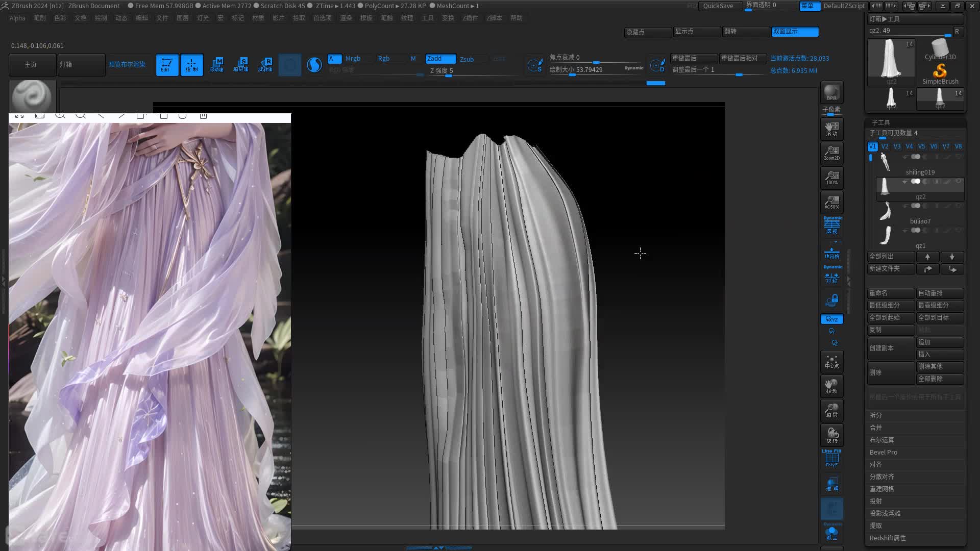Image resolution: width=980 pixels, height=551 pixels.
Task: Click the 隐藏点 button
Action: click(x=648, y=32)
